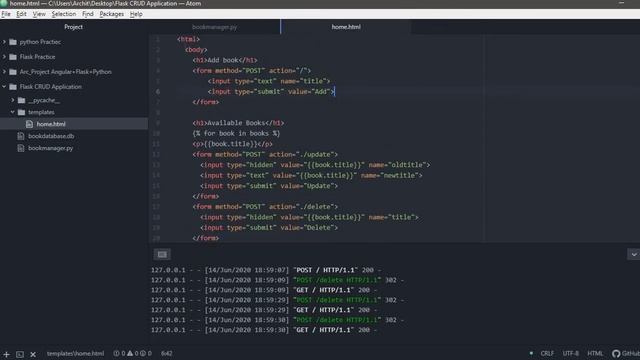Click the newtitle text input line
Viewport: 640px width, 360px height.
coord(311,176)
